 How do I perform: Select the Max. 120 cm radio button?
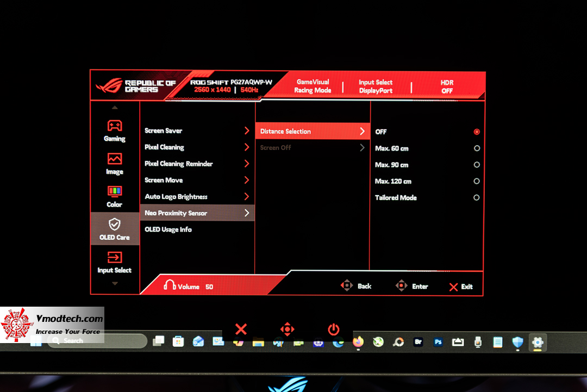[x=477, y=181]
